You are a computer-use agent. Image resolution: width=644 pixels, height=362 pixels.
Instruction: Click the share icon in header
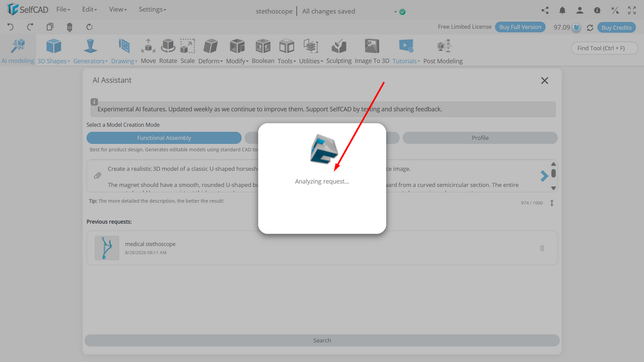pyautogui.click(x=545, y=11)
